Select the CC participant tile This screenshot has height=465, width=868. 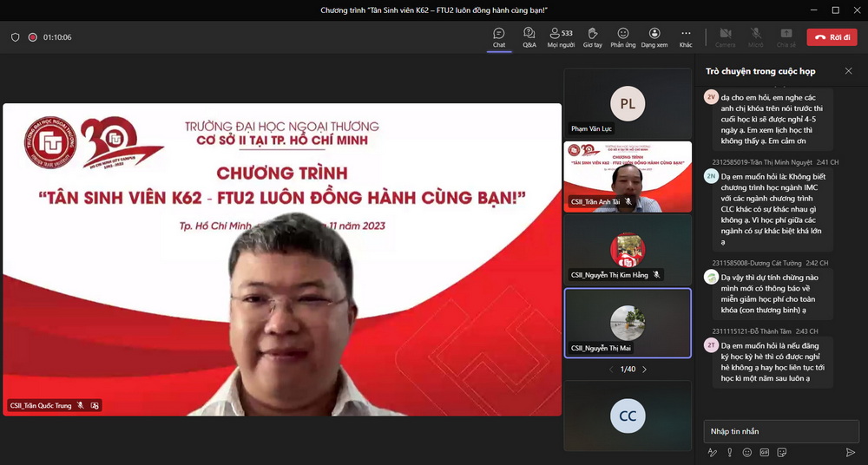pyautogui.click(x=628, y=416)
